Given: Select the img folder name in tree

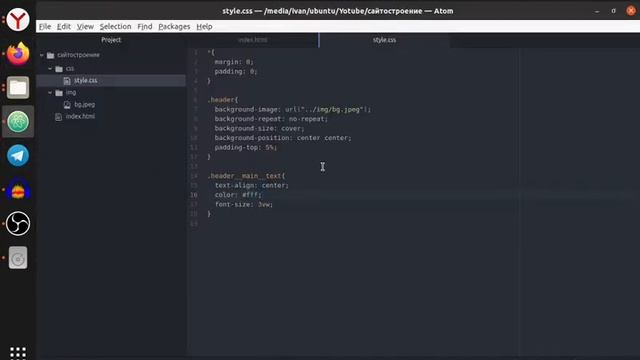Looking at the screenshot, I should tap(71, 93).
